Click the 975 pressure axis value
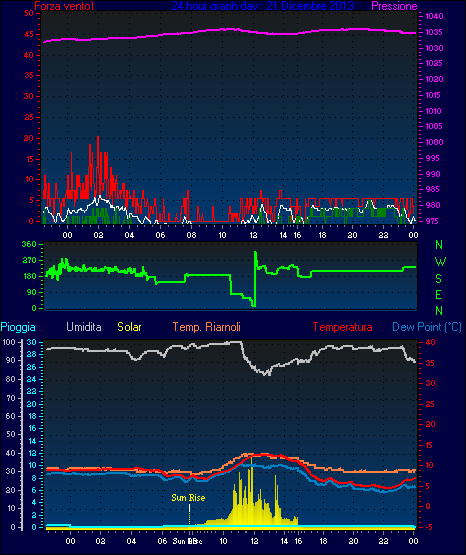This screenshot has width=466, height=555. pyautogui.click(x=433, y=221)
